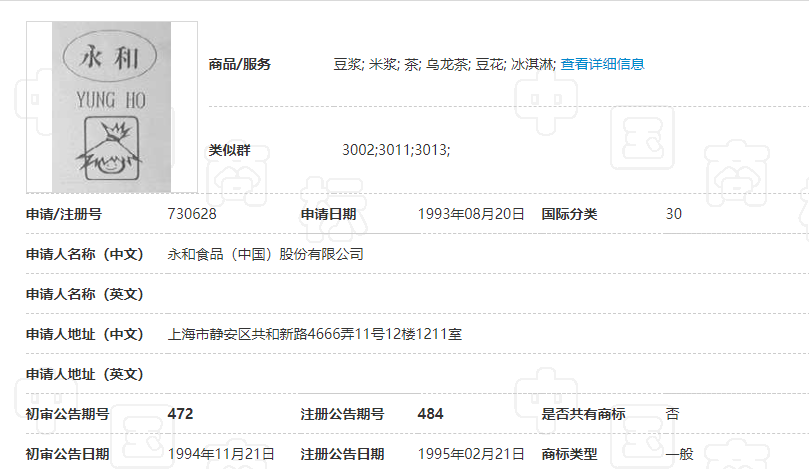
Task: Click the 注册公告日期 label
Action: (x=342, y=454)
